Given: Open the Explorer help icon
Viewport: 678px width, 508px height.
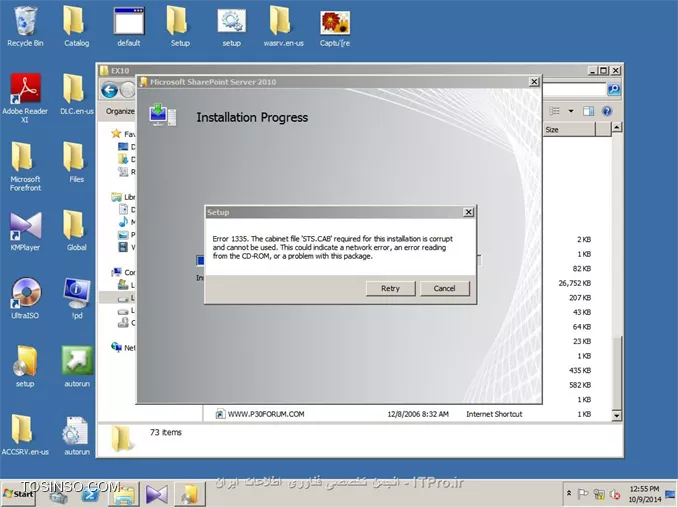Looking at the screenshot, I should (x=607, y=112).
